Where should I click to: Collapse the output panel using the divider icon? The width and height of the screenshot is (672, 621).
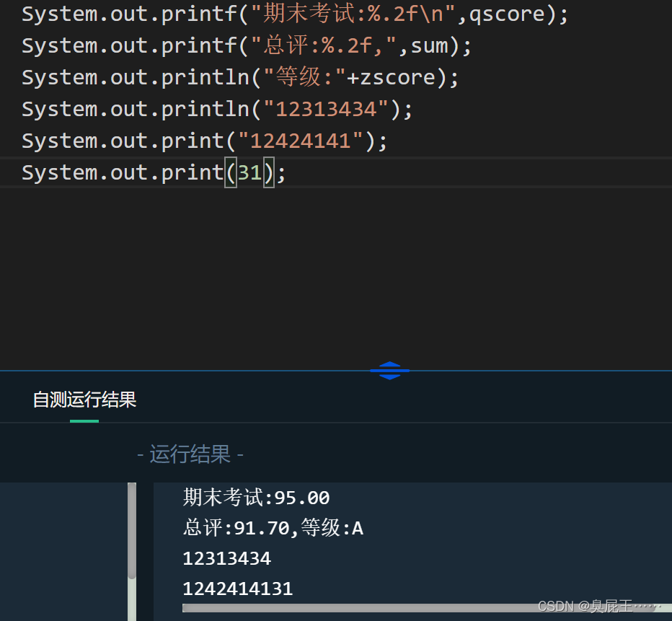(x=389, y=370)
